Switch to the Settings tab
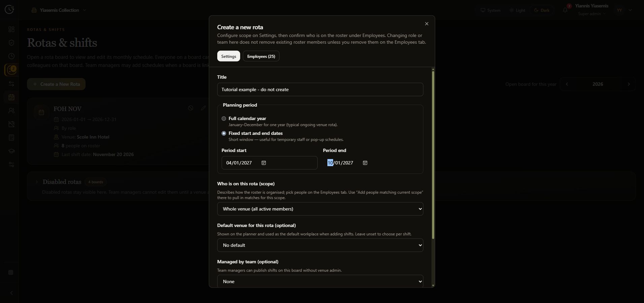644x303 pixels. (229, 56)
